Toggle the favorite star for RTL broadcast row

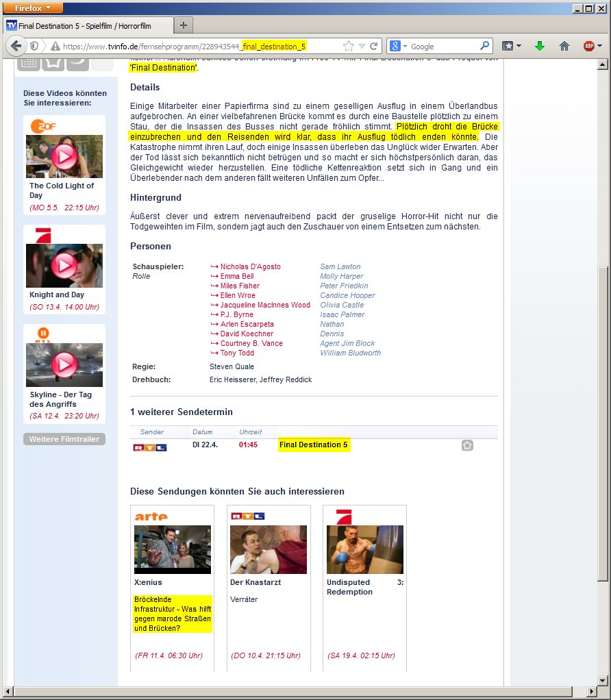[467, 445]
